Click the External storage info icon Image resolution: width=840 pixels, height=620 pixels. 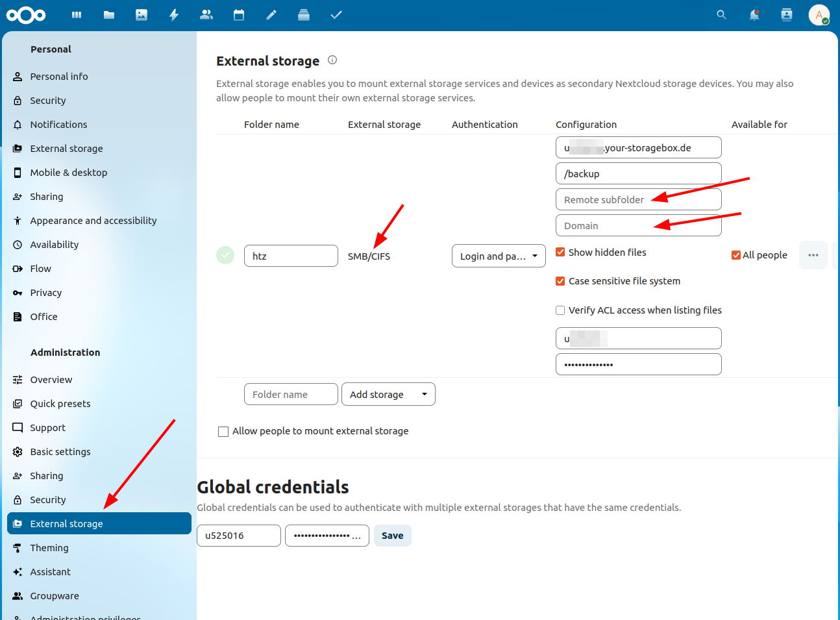(x=332, y=60)
